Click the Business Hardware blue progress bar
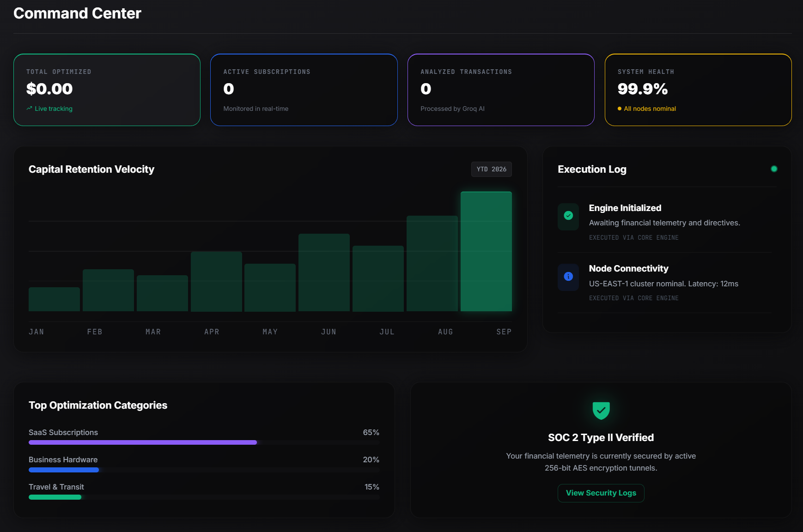The height and width of the screenshot is (532, 803). (x=64, y=470)
